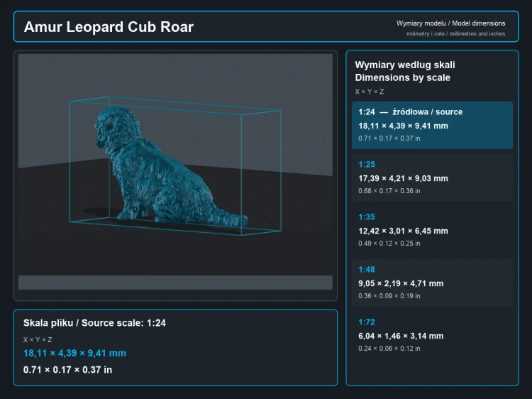Click '18,11 × 4,39 × 9,41 mm' in 1:24 card
The height and width of the screenshot is (399, 532).
click(403, 126)
